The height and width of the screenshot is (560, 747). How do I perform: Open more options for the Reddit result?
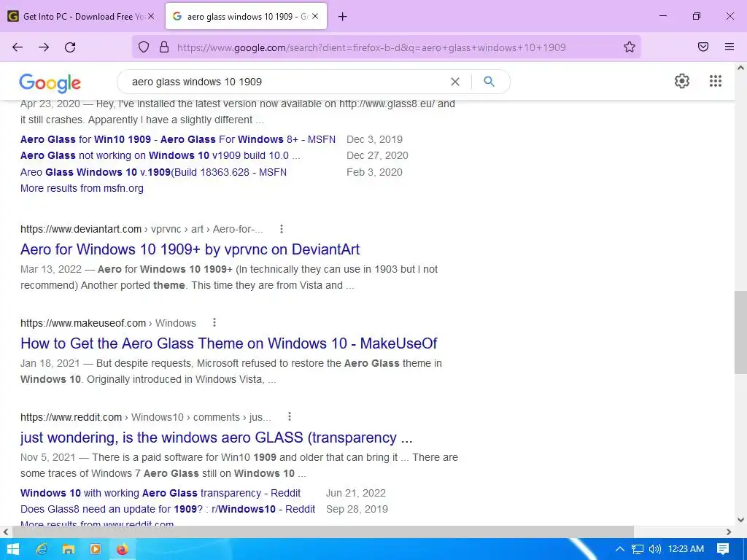coord(289,417)
